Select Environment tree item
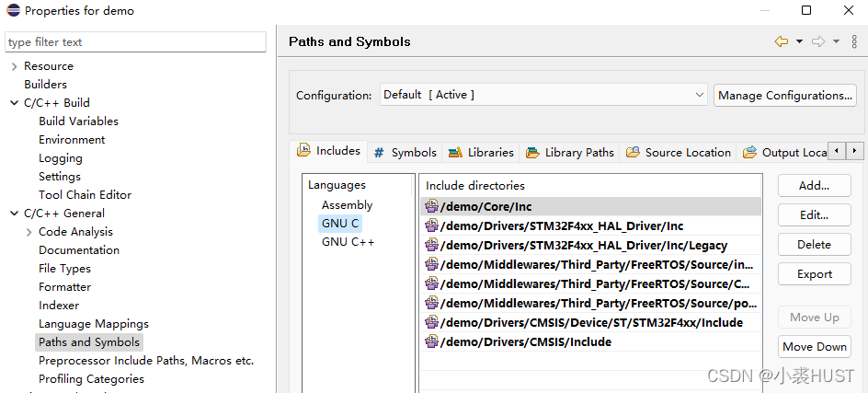This screenshot has width=868, height=393. point(72,140)
